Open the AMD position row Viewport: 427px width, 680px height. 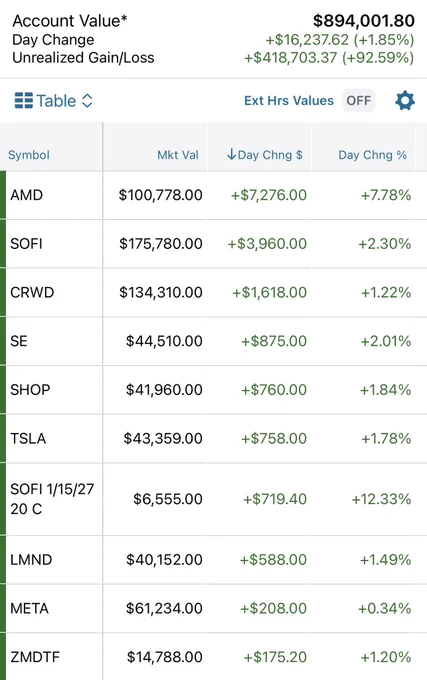[x=213, y=195]
